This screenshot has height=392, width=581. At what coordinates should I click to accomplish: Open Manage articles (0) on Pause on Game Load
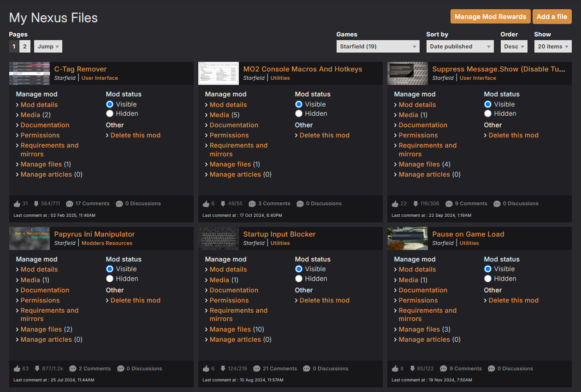pyautogui.click(x=429, y=339)
